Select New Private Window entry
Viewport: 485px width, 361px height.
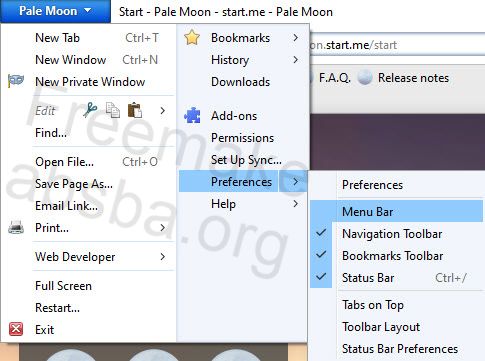(89, 82)
